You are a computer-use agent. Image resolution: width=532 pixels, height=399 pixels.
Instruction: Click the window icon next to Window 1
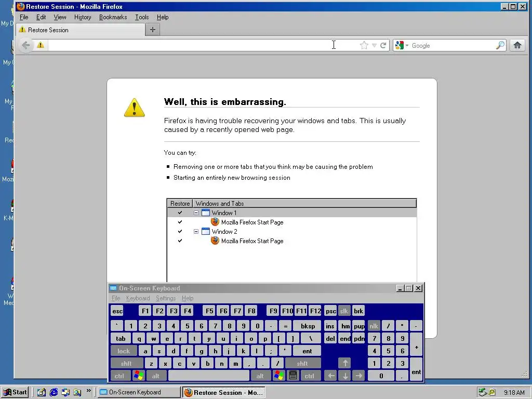click(x=206, y=212)
